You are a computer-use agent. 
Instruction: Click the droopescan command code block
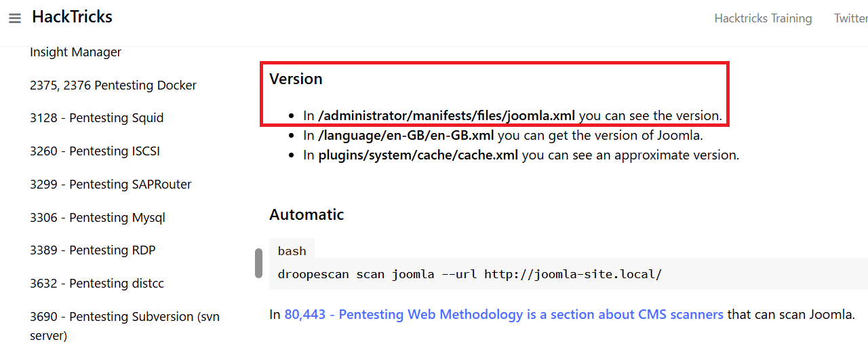(469, 275)
